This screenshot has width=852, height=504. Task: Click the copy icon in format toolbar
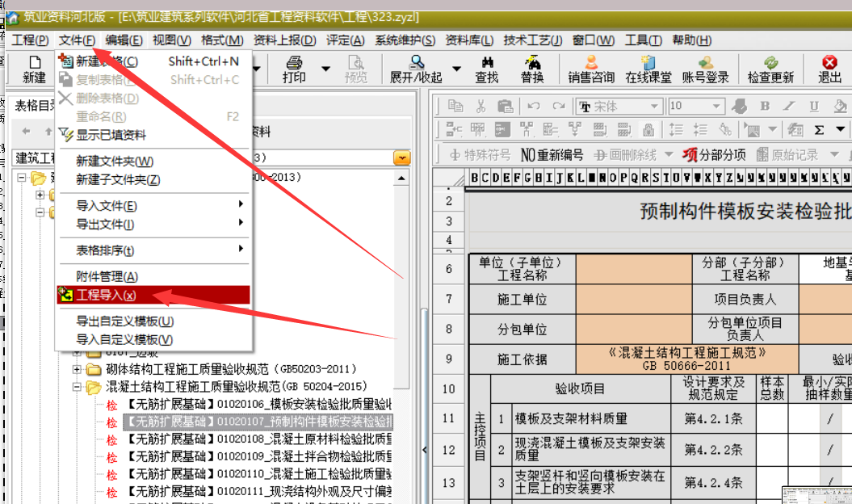(455, 106)
